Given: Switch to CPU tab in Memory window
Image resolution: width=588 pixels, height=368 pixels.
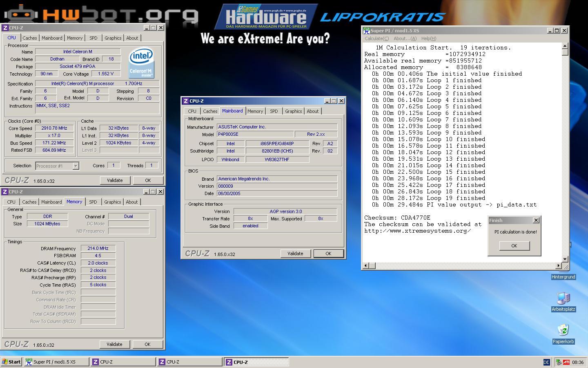Looking at the screenshot, I should point(11,202).
